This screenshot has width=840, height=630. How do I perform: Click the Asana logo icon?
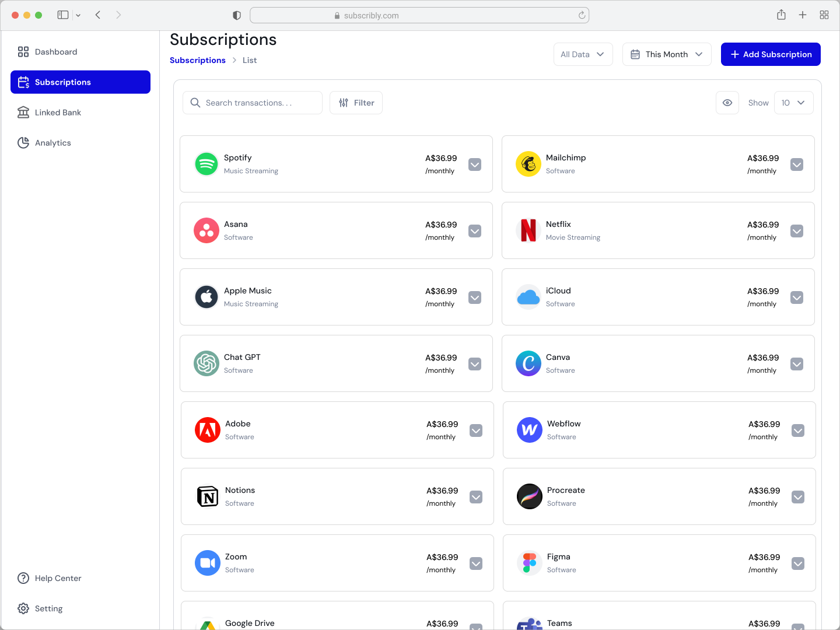pyautogui.click(x=206, y=230)
